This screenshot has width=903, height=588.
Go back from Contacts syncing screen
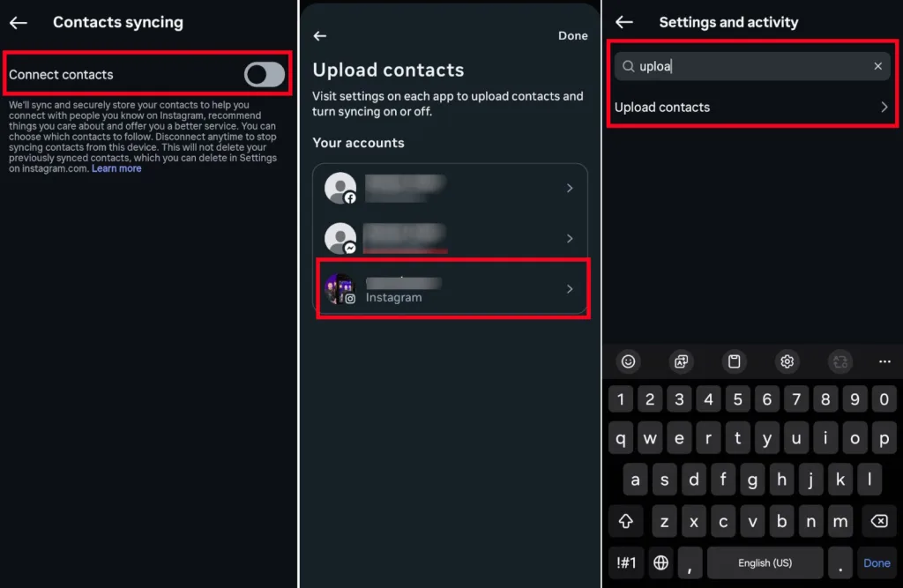pos(18,23)
